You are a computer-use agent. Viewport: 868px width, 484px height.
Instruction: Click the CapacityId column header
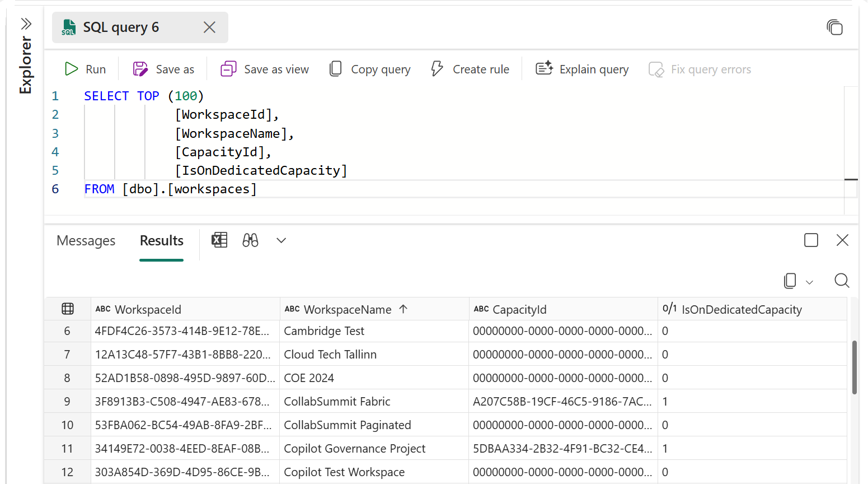[x=564, y=309]
